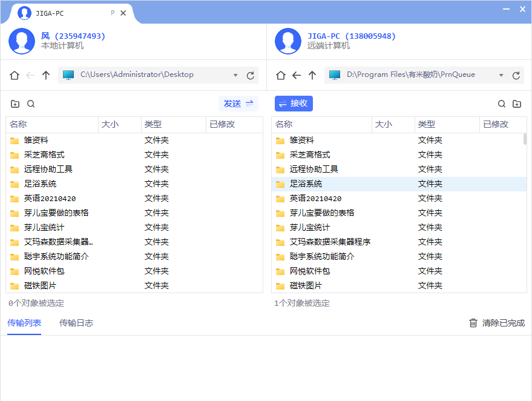Select local folder 远程协助工具
Viewport: 532px width, 401px height.
click(134, 170)
